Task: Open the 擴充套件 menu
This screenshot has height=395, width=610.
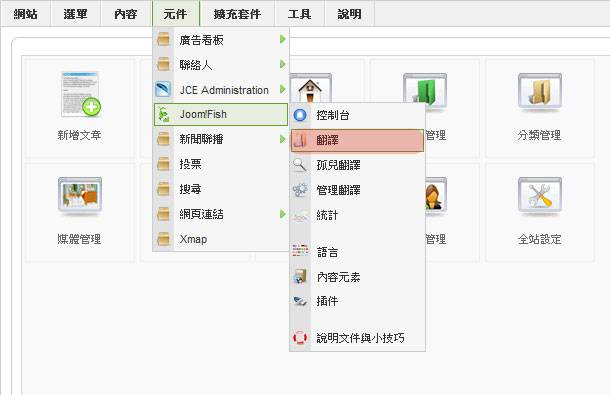Action: 237,14
